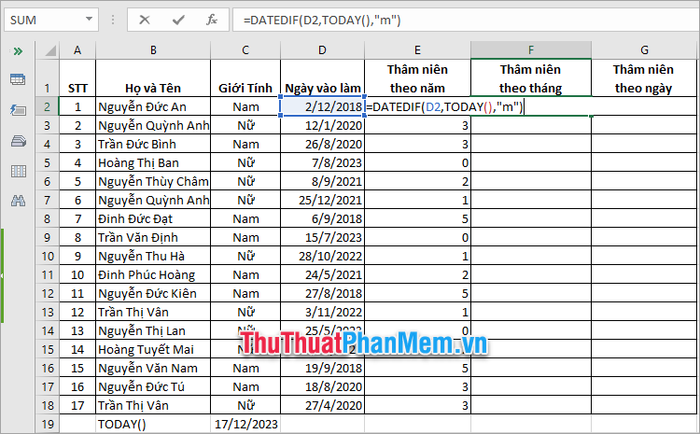Select cell with name 'Nguyễn Thu Hà'
Image resolution: width=700 pixels, height=434 pixels.
153,256
